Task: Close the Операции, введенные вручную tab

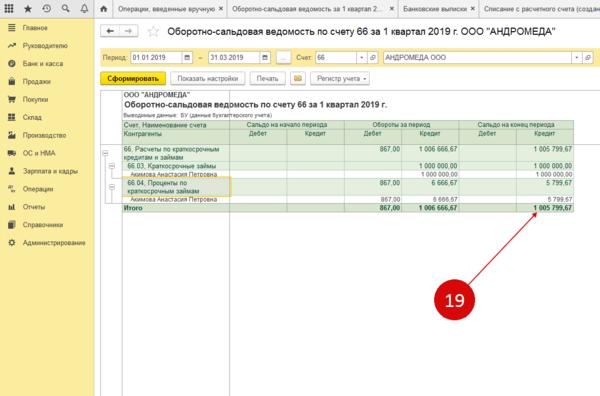Action: pos(221,8)
